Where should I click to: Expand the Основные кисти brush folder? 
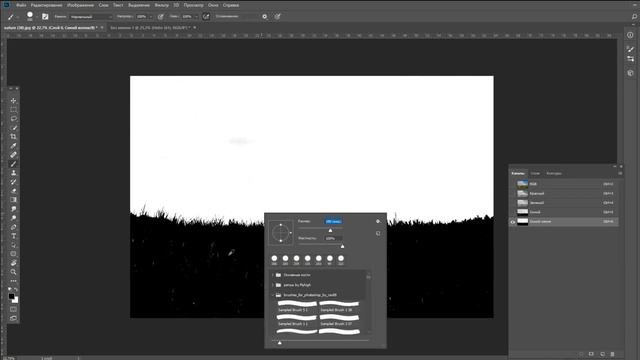tap(273, 275)
